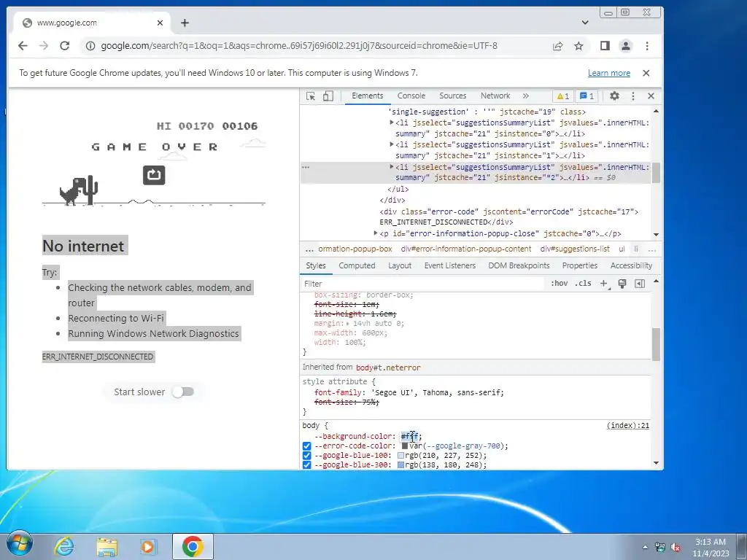Open the Computed styles tab
The height and width of the screenshot is (560, 747).
click(357, 265)
